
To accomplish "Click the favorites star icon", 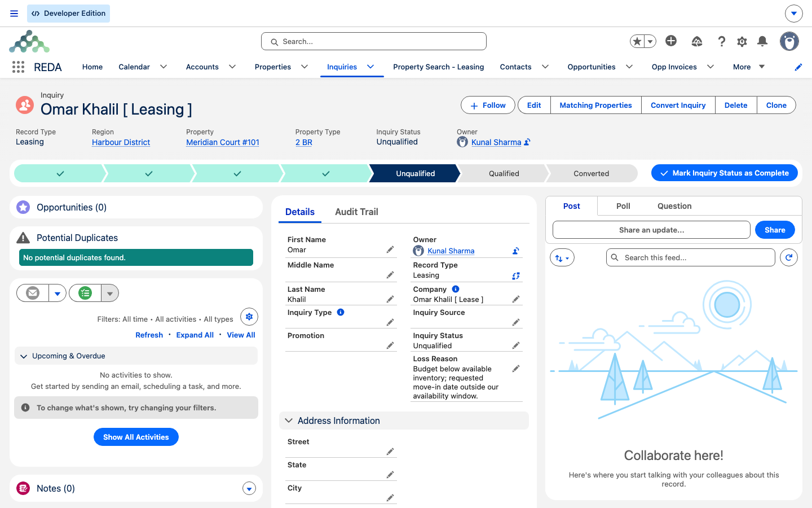I will pos(637,41).
